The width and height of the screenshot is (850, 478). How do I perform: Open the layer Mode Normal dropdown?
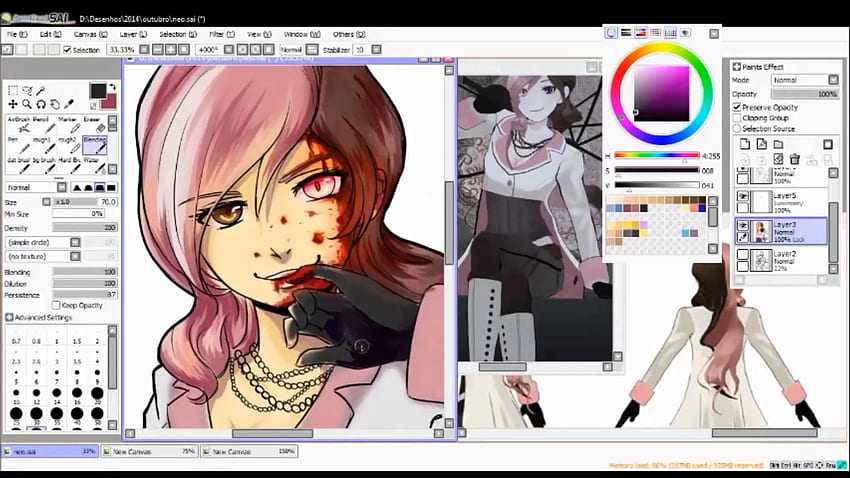coord(833,80)
